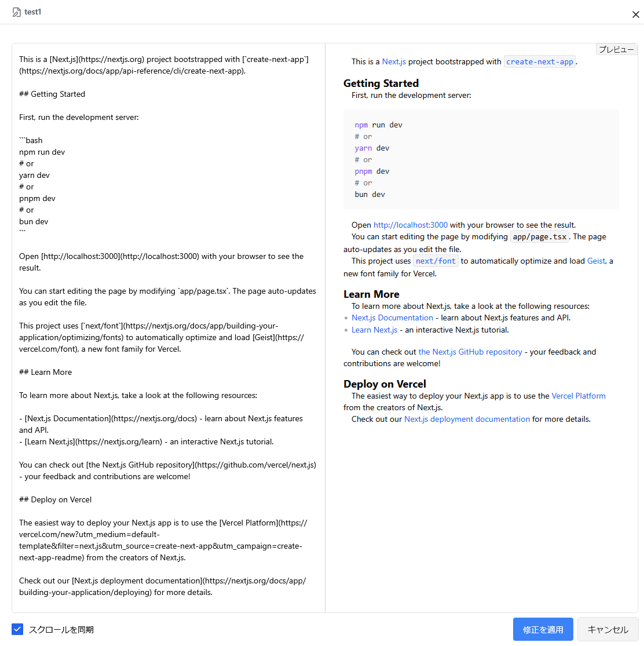Open the Next.js Documentation link
Viewport: 644px width, 646px height.
pos(392,317)
